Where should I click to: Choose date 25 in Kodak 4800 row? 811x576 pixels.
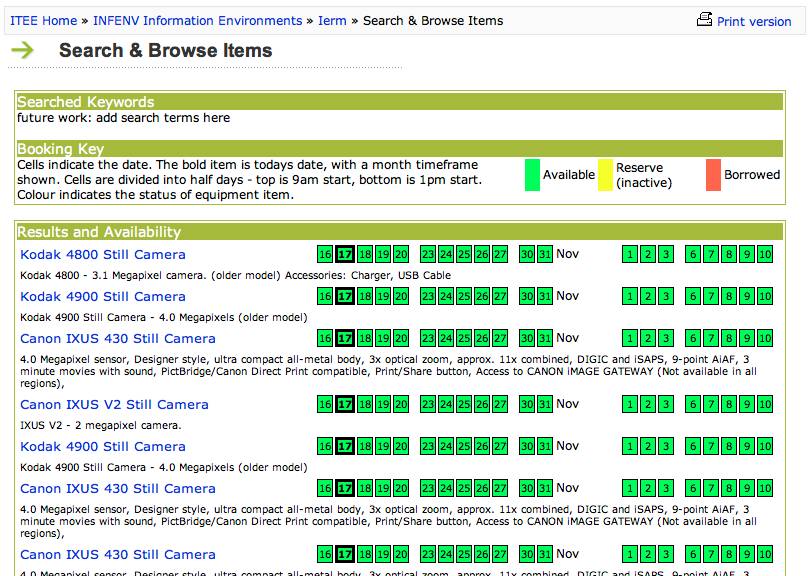pyautogui.click(x=464, y=254)
